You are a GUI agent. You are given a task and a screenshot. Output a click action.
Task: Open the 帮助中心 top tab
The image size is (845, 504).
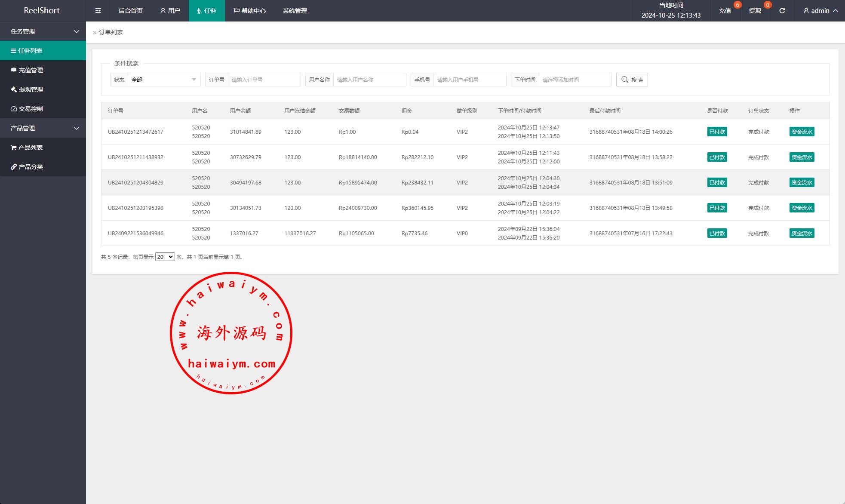tap(249, 11)
